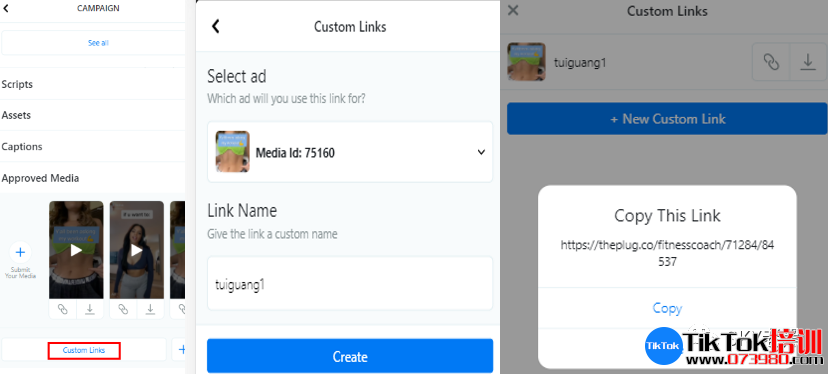Copy link icon for tuiguang1 row

click(771, 62)
